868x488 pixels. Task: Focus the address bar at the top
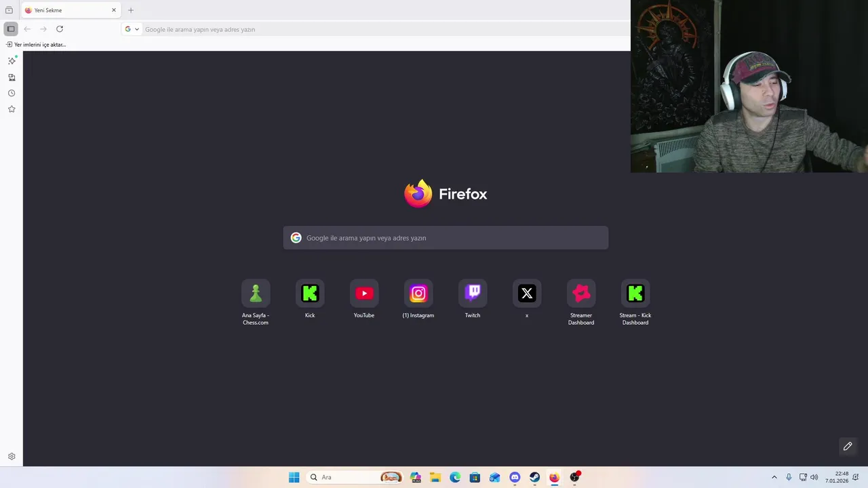click(x=387, y=29)
